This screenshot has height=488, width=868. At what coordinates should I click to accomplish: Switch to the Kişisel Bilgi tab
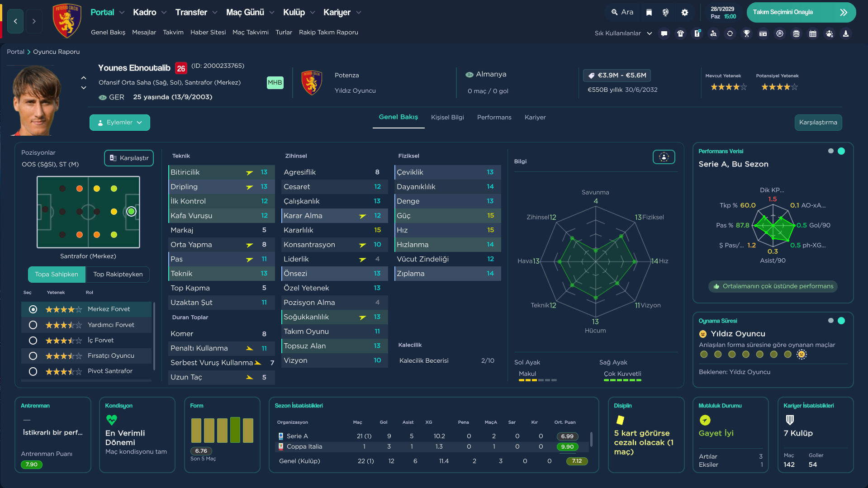[447, 117]
